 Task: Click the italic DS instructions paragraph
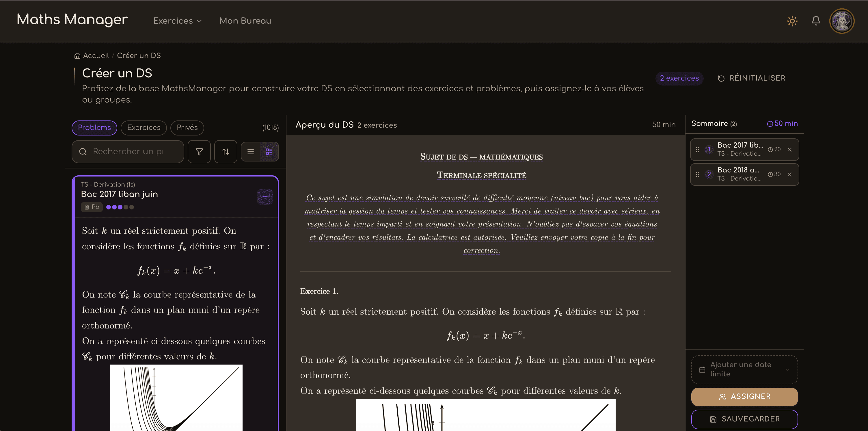click(x=482, y=224)
